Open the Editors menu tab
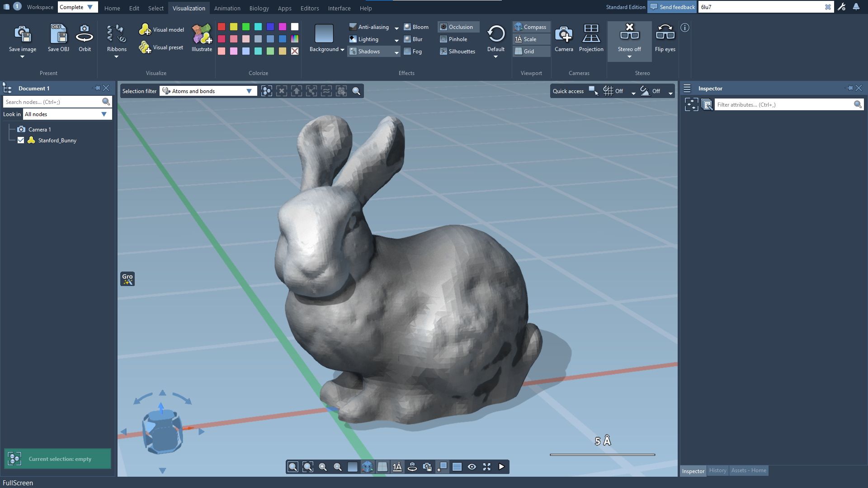The height and width of the screenshot is (488, 868). pos(310,8)
